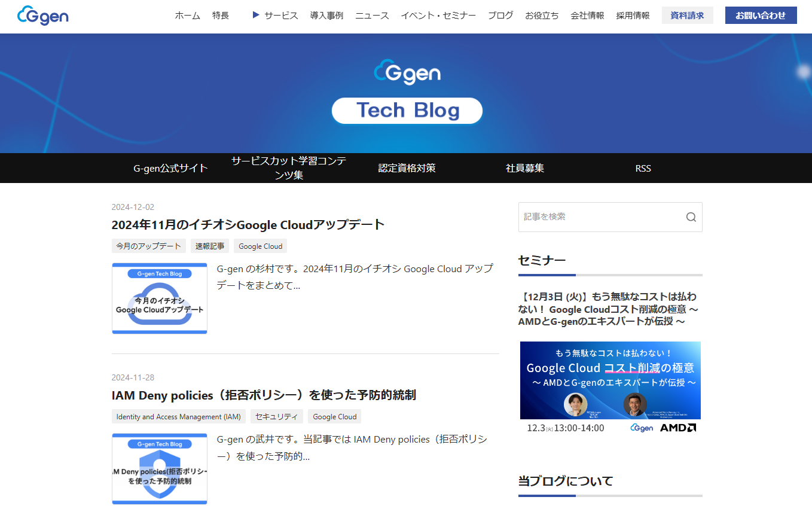
Task: Click Google Cloud tag under November update article
Action: click(x=260, y=246)
